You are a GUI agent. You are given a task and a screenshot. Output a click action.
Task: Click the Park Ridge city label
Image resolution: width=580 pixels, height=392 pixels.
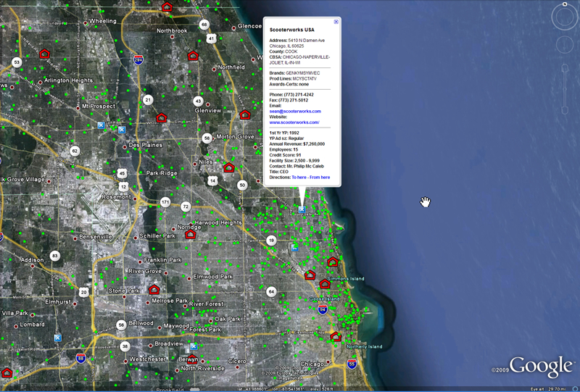pos(162,173)
